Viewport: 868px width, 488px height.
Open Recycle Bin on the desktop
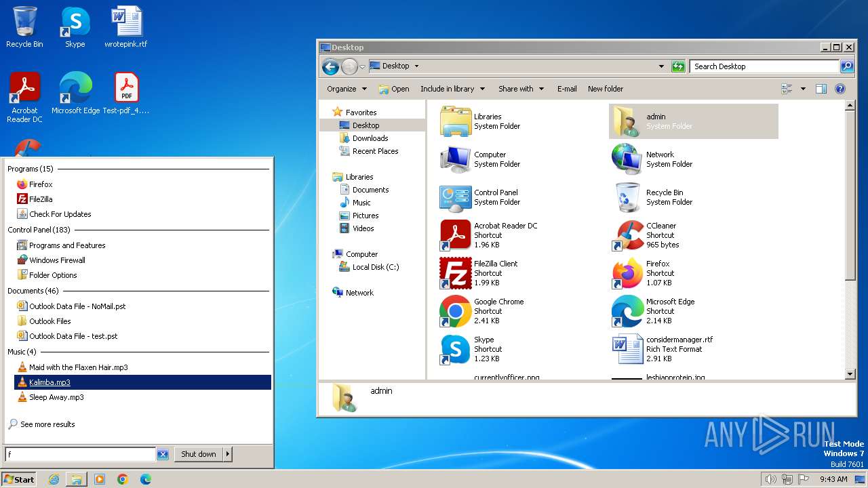point(24,27)
